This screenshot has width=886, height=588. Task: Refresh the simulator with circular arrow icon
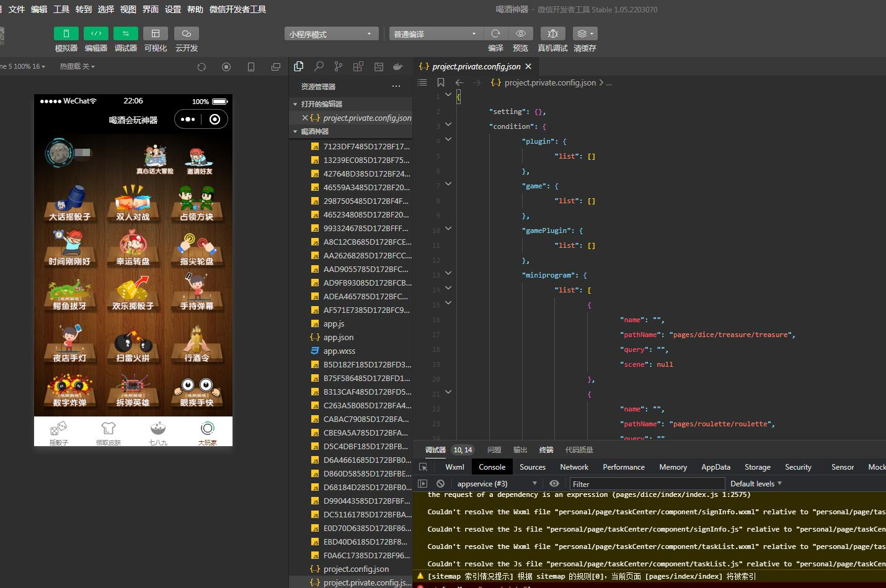pos(202,67)
